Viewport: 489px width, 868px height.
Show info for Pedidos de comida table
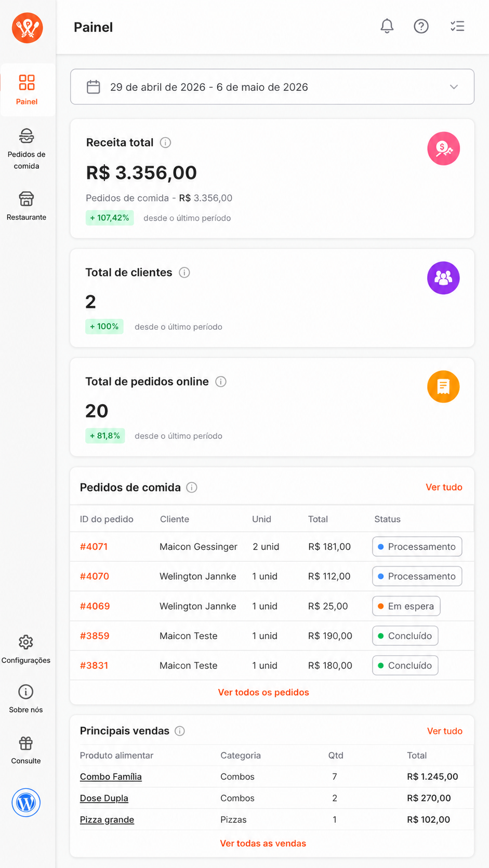click(192, 487)
